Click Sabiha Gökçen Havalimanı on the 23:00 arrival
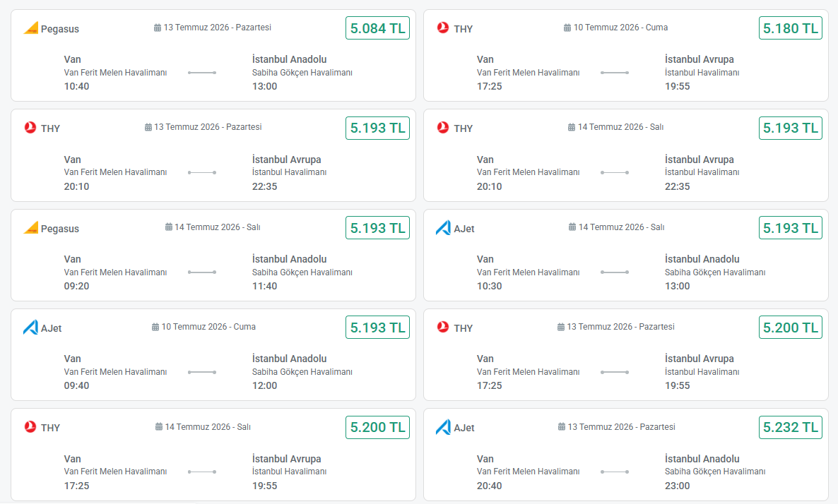 [x=715, y=472]
